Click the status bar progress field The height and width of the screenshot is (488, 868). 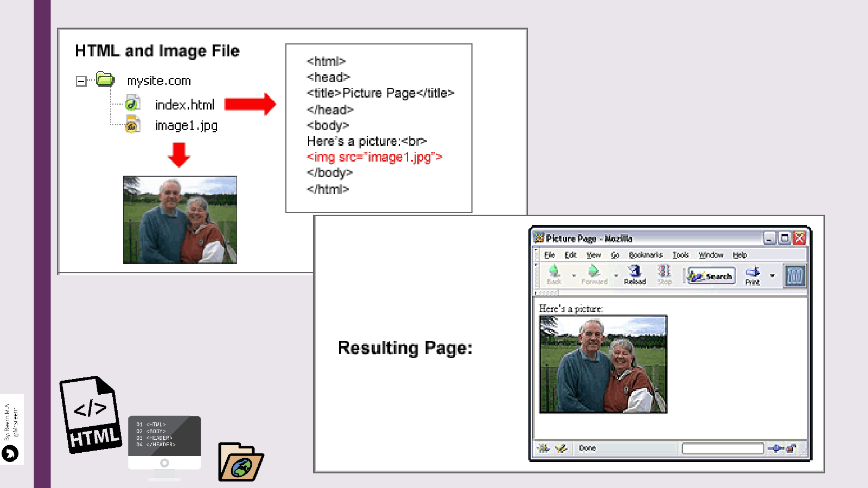tap(722, 448)
